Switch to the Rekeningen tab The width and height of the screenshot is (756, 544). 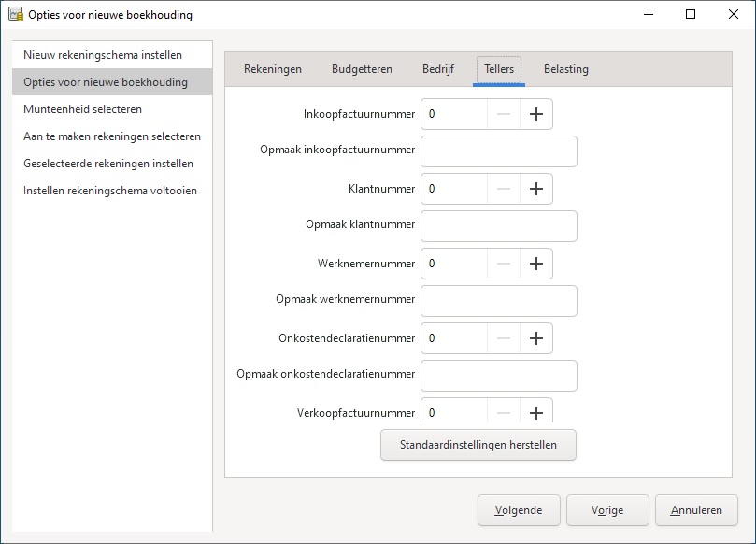pos(273,69)
